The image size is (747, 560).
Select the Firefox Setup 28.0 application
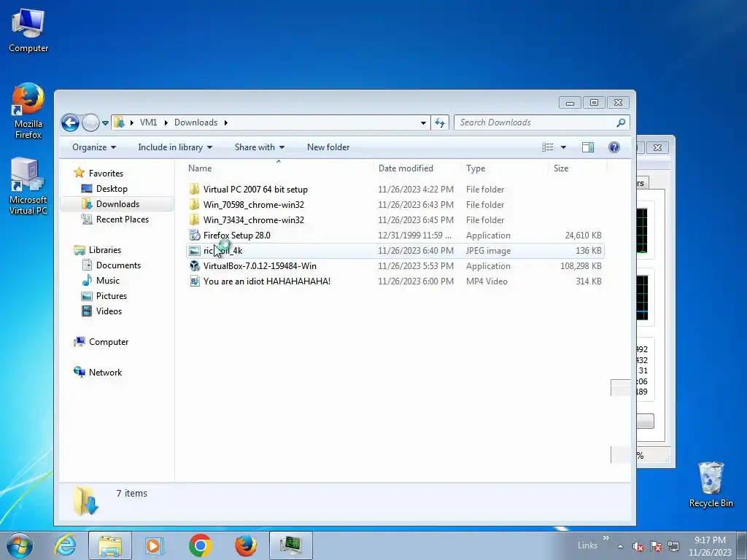click(x=237, y=236)
